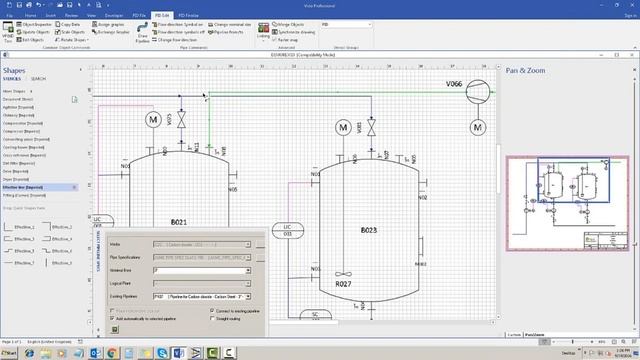Select the Effective line stencil
The image size is (640, 360).
[x=40, y=187]
